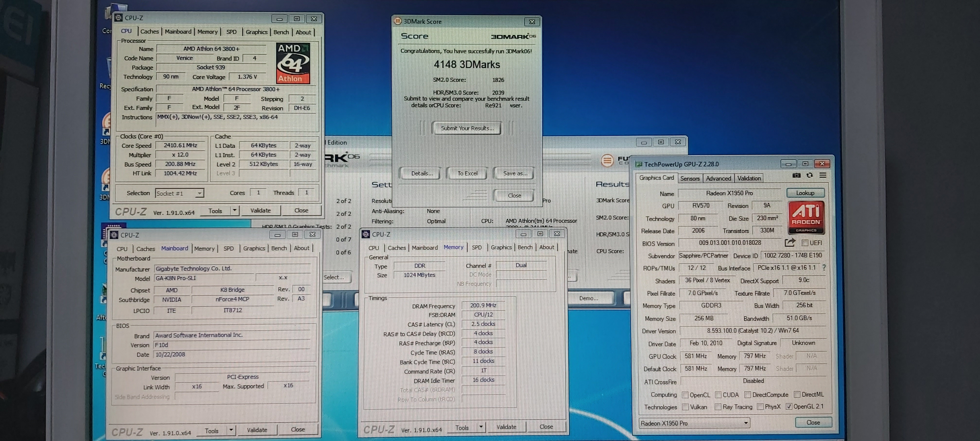Click the CPU-Z Memory window title icon

(x=366, y=234)
